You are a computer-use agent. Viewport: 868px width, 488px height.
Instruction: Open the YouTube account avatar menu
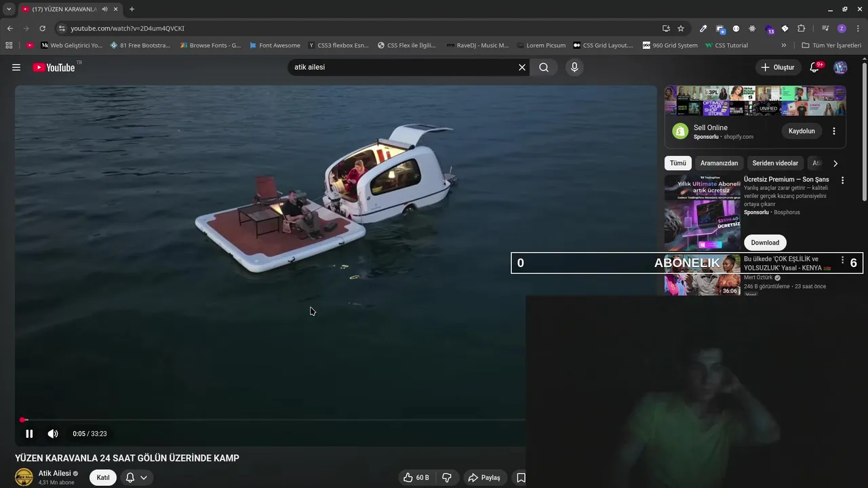(x=840, y=67)
